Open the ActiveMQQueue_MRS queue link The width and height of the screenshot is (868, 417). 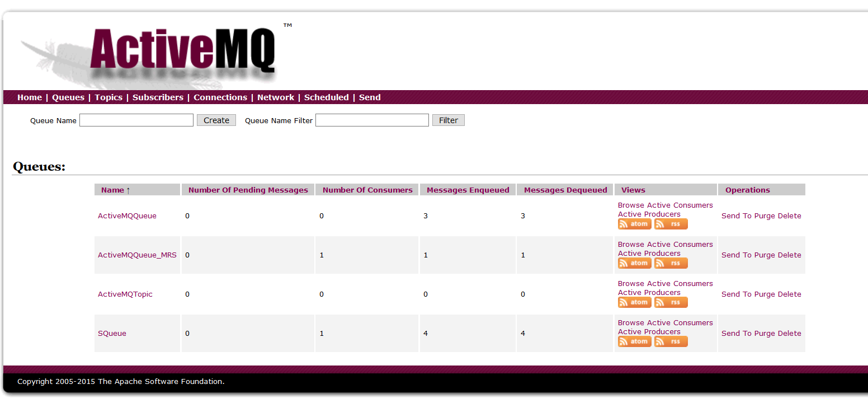click(x=137, y=255)
